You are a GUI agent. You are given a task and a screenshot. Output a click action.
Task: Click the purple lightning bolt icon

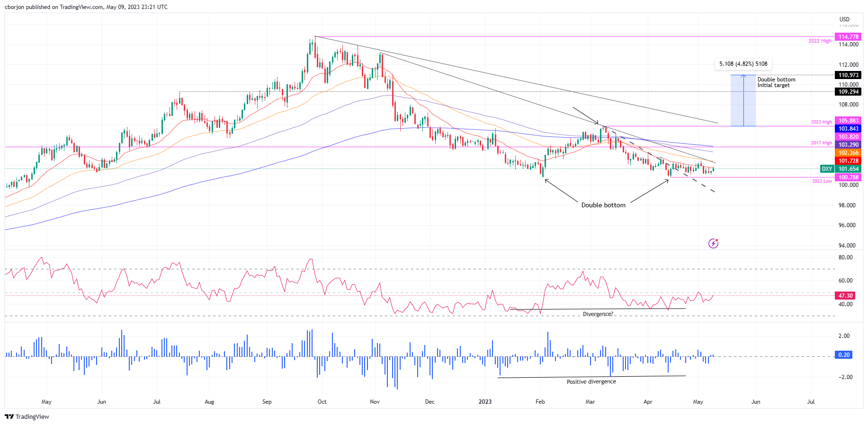(x=713, y=244)
